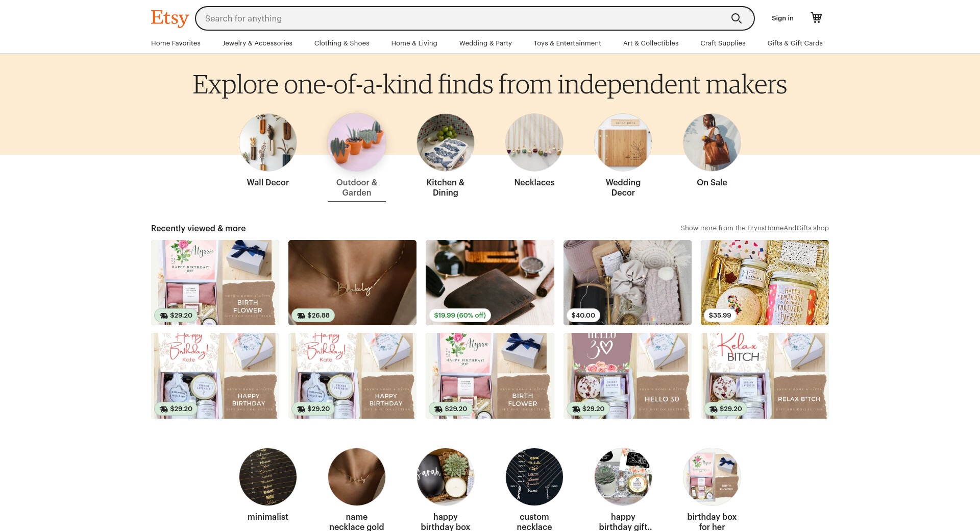Open the $26.88 name necklace listing
The height and width of the screenshot is (531, 980).
pyautogui.click(x=352, y=282)
